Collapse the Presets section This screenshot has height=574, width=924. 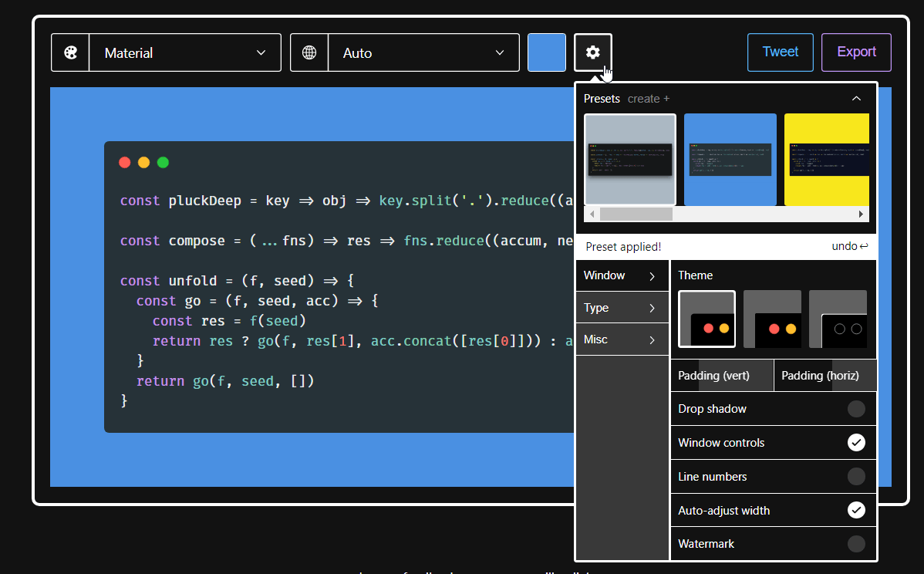(856, 99)
